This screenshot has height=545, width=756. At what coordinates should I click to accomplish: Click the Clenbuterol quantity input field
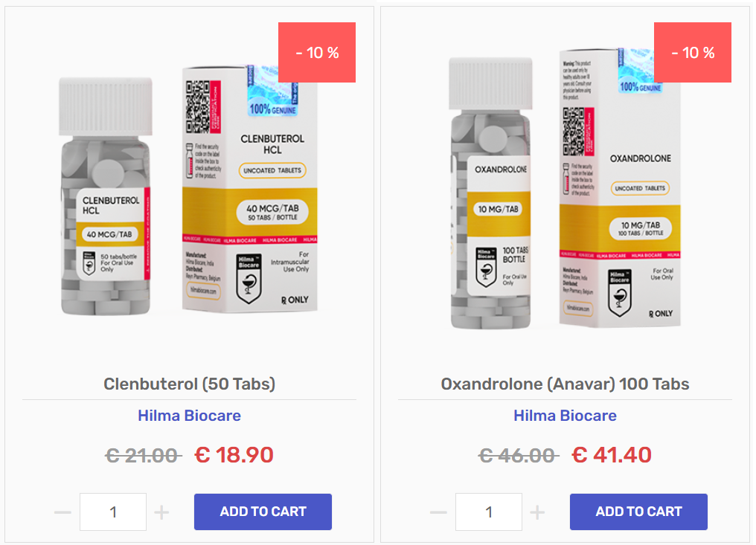(x=113, y=512)
